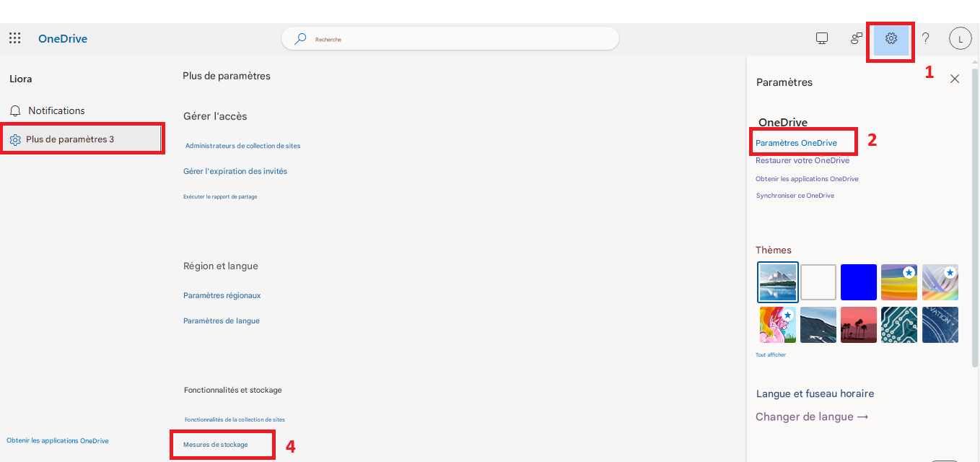Open Paramètres régionaux
This screenshot has width=980, height=462.
[222, 295]
